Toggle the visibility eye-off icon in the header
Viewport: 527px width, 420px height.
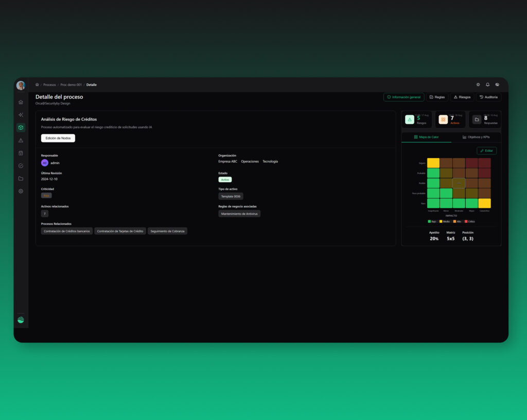[497, 85]
